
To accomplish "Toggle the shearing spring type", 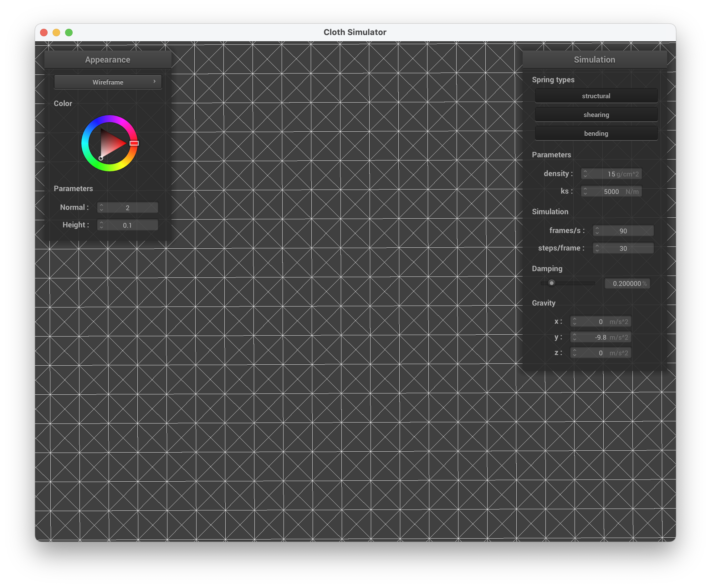I will click(x=596, y=115).
